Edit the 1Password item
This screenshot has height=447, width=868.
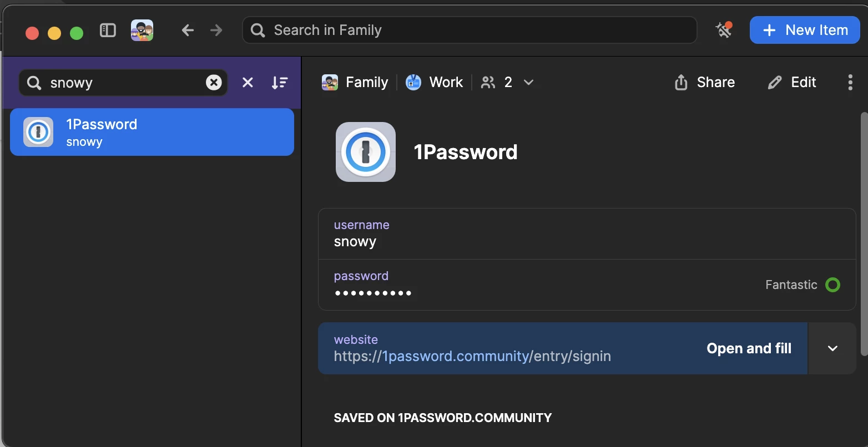point(792,83)
